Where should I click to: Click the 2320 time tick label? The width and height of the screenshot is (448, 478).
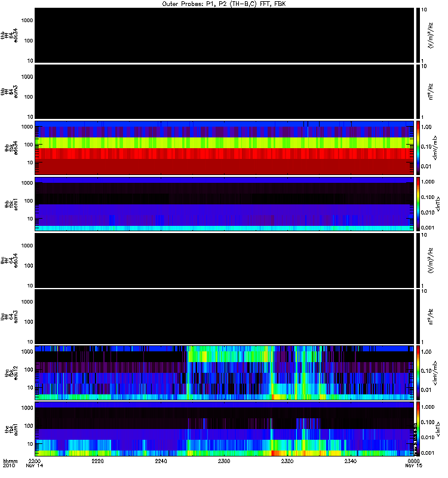287,461
